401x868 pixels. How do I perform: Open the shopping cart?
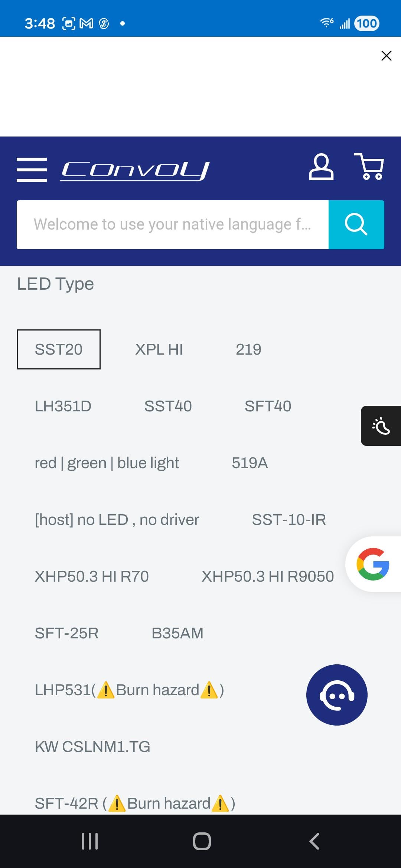(369, 167)
